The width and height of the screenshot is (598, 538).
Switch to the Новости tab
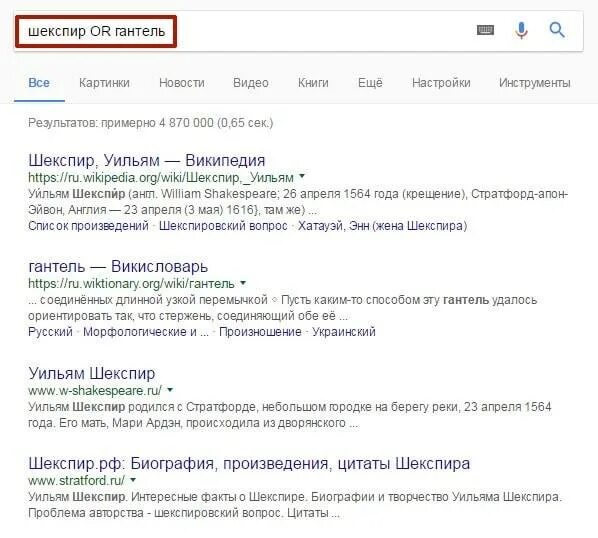pos(182,83)
